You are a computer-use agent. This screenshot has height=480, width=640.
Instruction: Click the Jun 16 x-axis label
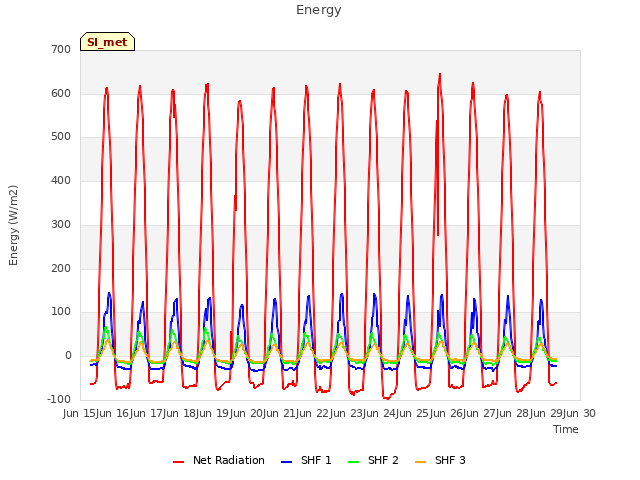pos(114,413)
